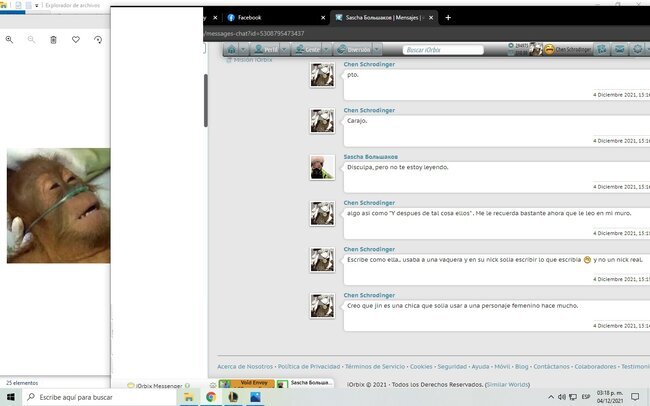The width and height of the screenshot is (650, 406).
Task: Open the Similar Worlds footer link
Action: [x=507, y=384]
